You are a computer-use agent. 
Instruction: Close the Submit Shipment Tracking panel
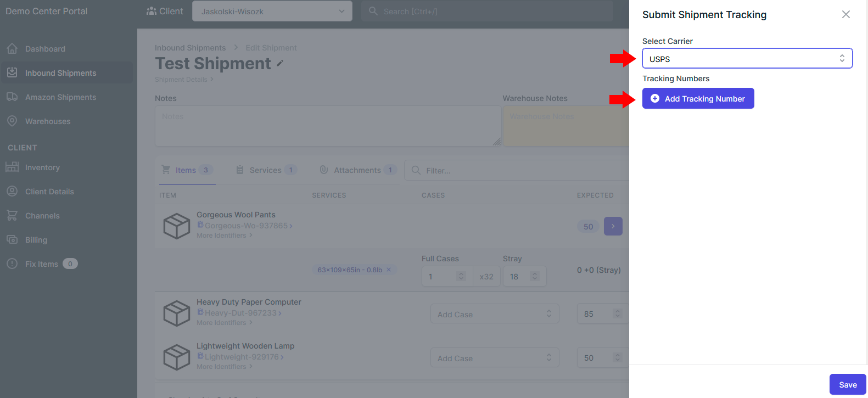[846, 15]
